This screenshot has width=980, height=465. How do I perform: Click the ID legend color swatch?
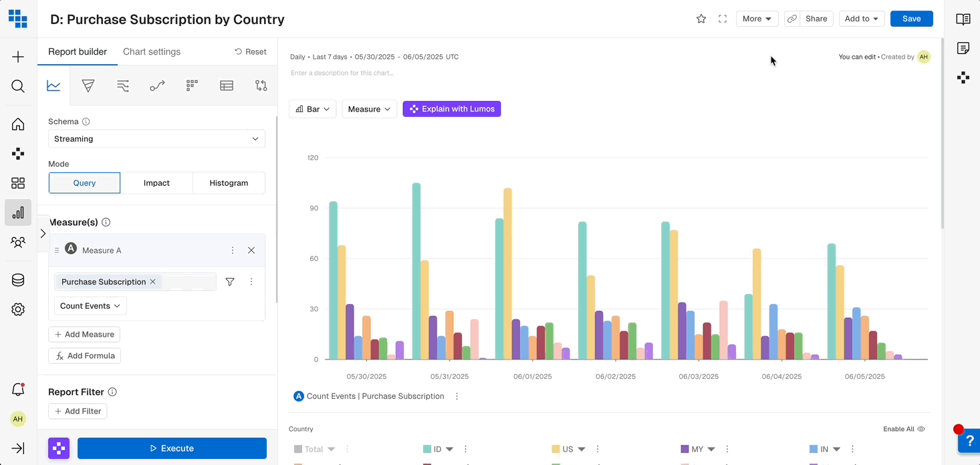click(427, 450)
